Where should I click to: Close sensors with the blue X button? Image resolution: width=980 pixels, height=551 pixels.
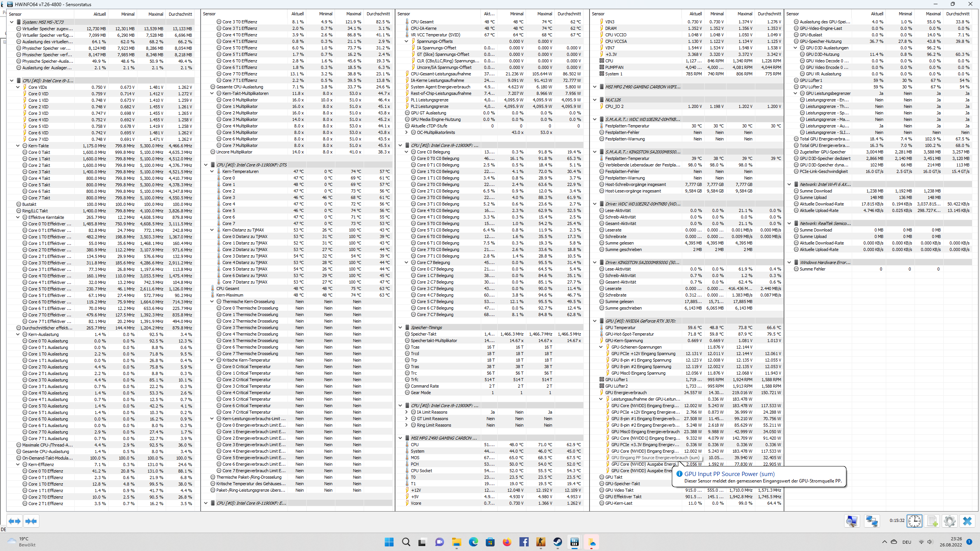coord(967,521)
